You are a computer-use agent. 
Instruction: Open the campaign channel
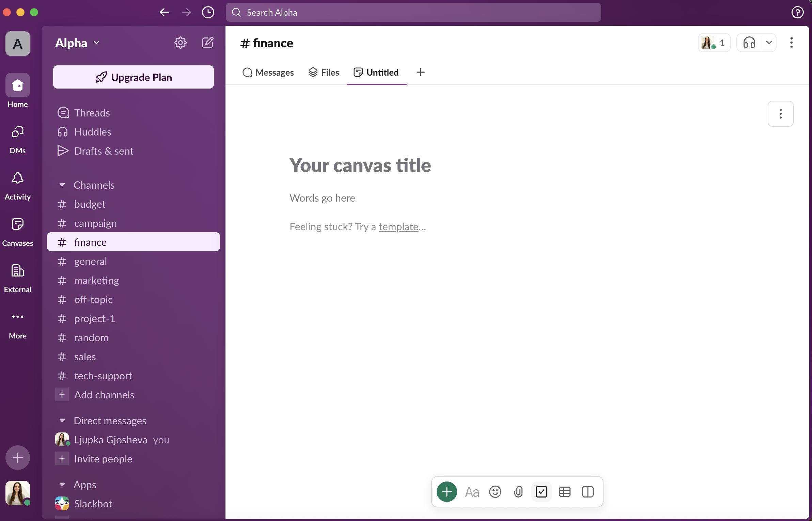click(x=134, y=223)
